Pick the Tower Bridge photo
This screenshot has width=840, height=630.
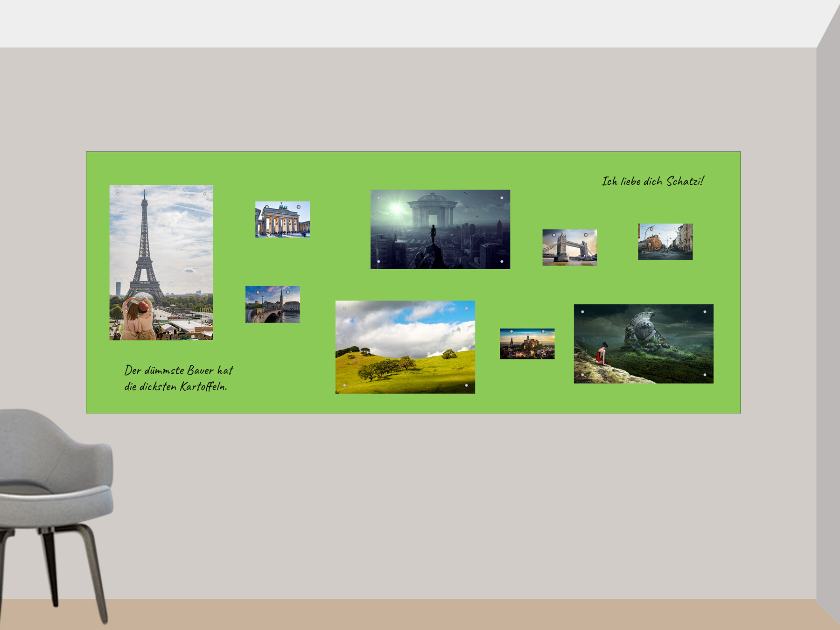click(x=569, y=247)
